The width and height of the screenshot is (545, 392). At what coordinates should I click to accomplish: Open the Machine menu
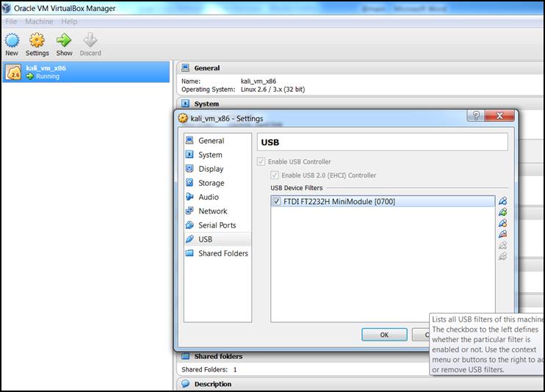click(x=39, y=21)
